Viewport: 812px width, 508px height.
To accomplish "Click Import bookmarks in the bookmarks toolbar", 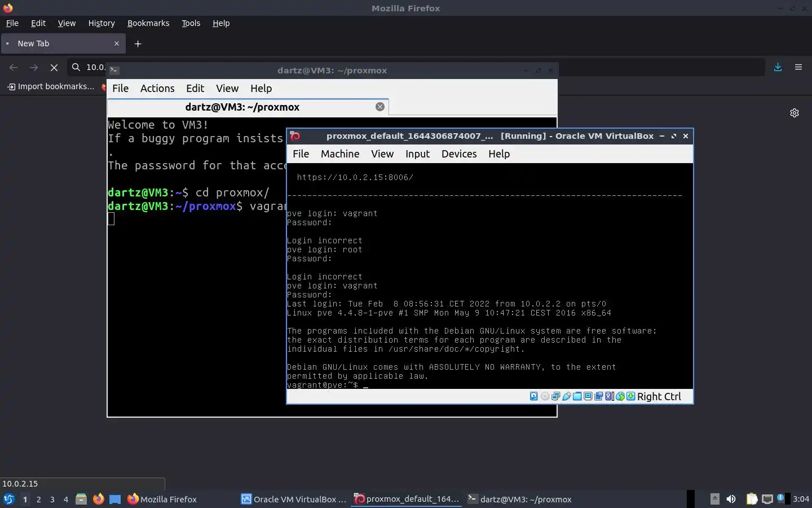I will [x=51, y=86].
